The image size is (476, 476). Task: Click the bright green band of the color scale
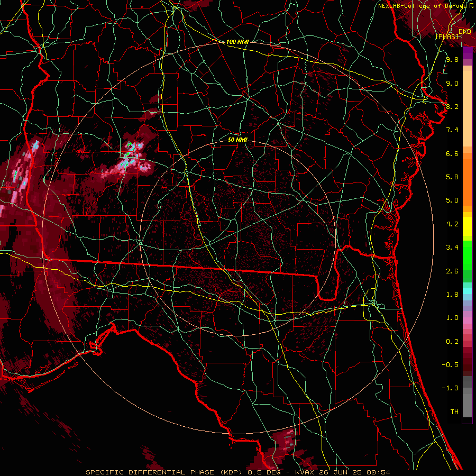pyautogui.click(x=467, y=255)
